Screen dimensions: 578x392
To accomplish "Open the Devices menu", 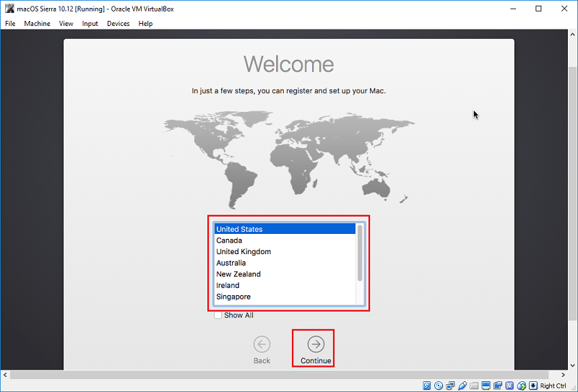I will coord(118,24).
